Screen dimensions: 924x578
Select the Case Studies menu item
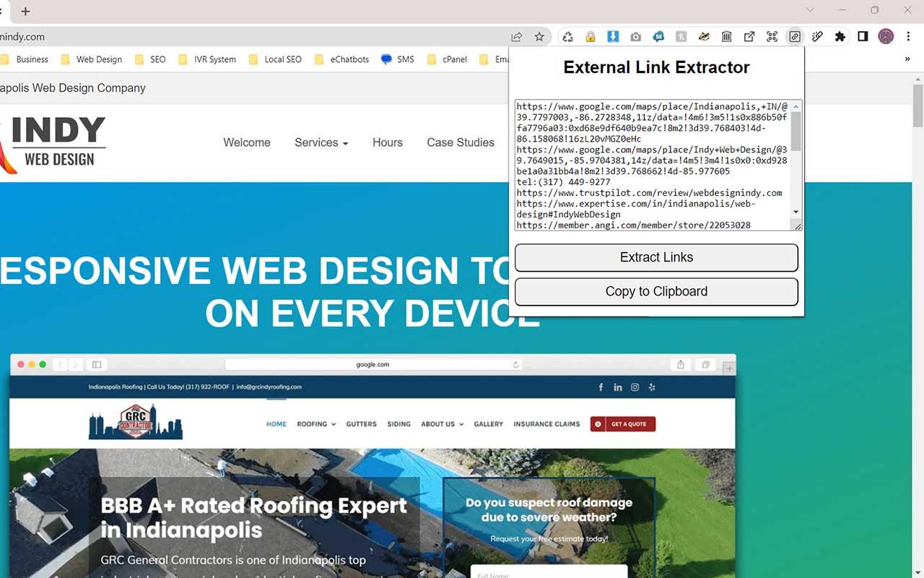click(461, 142)
